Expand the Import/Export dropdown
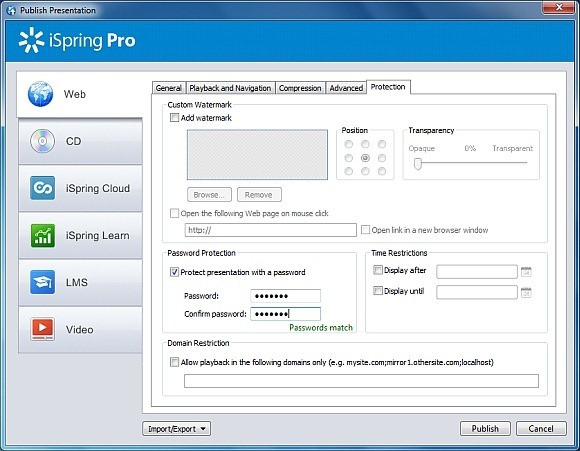The image size is (580, 451). (176, 429)
